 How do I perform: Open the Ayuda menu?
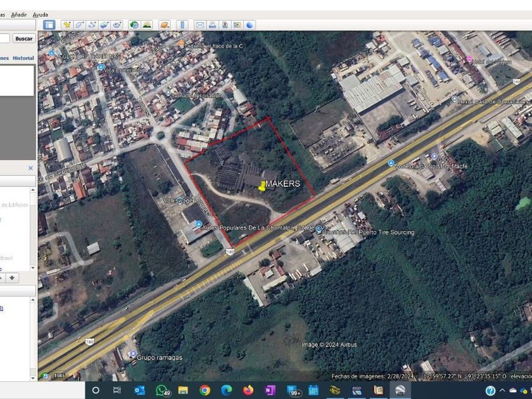41,15
